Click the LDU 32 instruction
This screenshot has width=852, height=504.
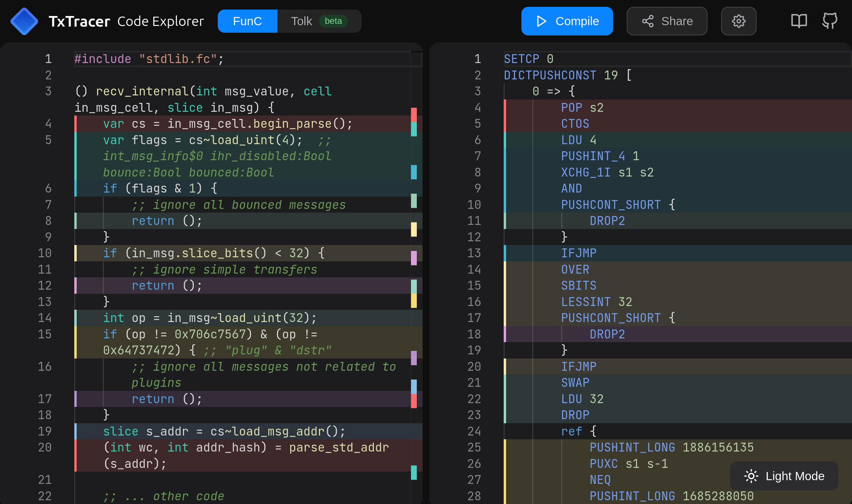582,399
